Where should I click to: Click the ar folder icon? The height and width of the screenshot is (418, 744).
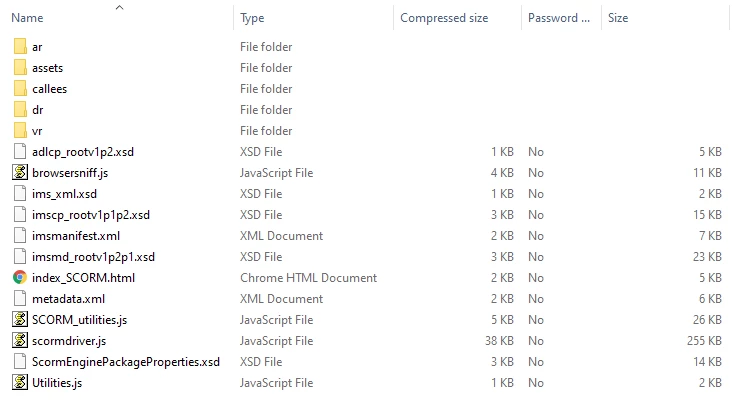[x=20, y=47]
